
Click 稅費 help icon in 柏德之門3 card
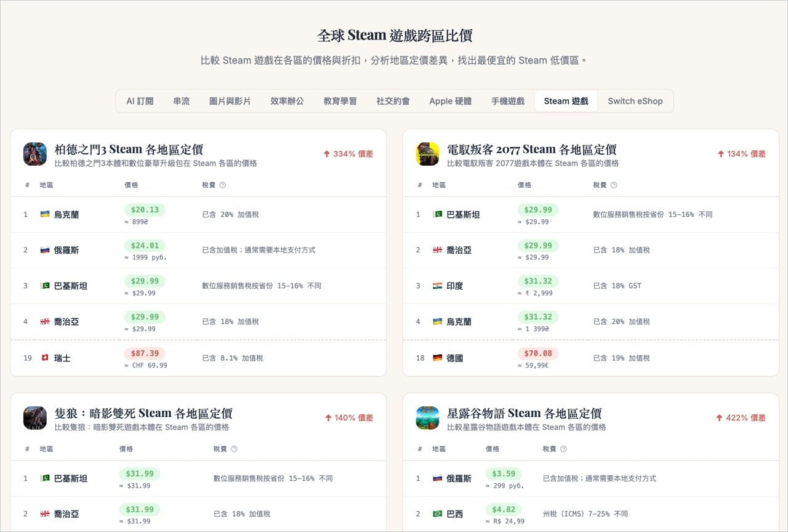click(223, 185)
